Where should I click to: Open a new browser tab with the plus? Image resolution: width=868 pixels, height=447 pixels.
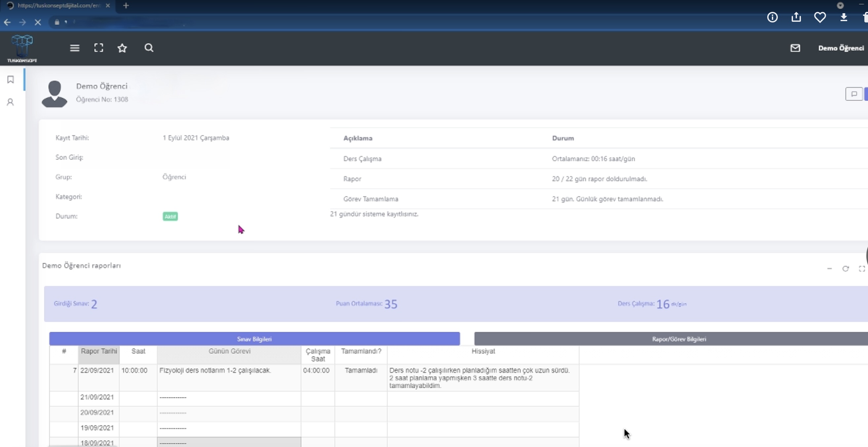[126, 5]
